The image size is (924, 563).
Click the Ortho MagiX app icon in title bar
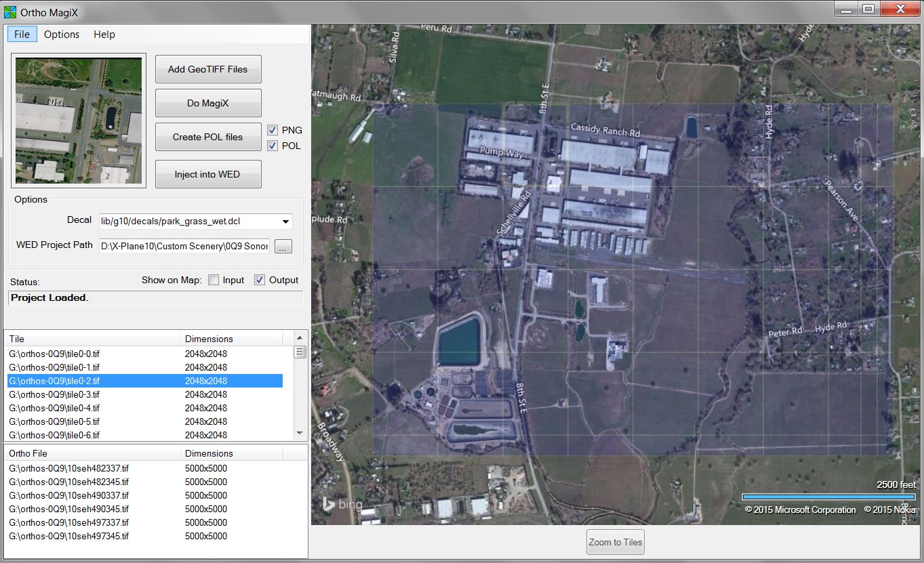click(10, 12)
